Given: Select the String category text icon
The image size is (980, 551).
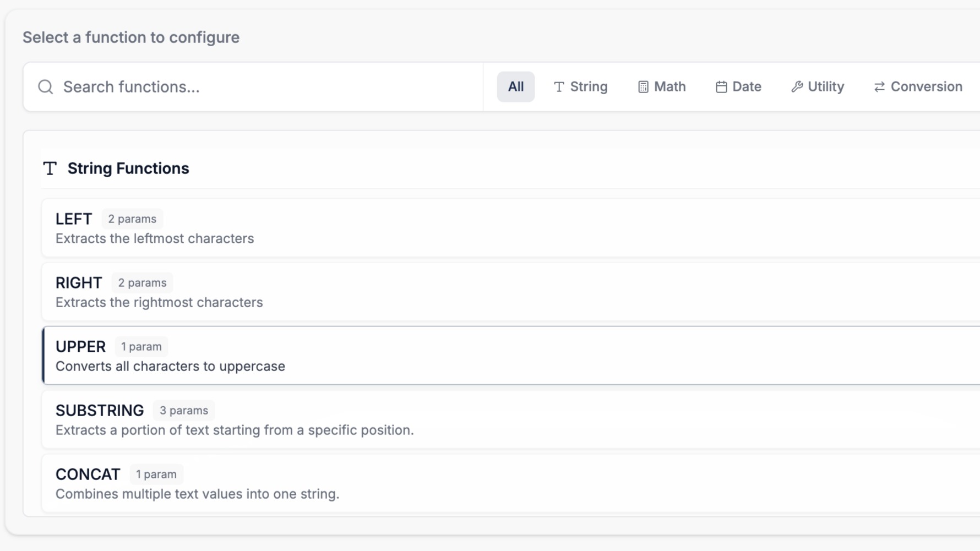Looking at the screenshot, I should 559,86.
